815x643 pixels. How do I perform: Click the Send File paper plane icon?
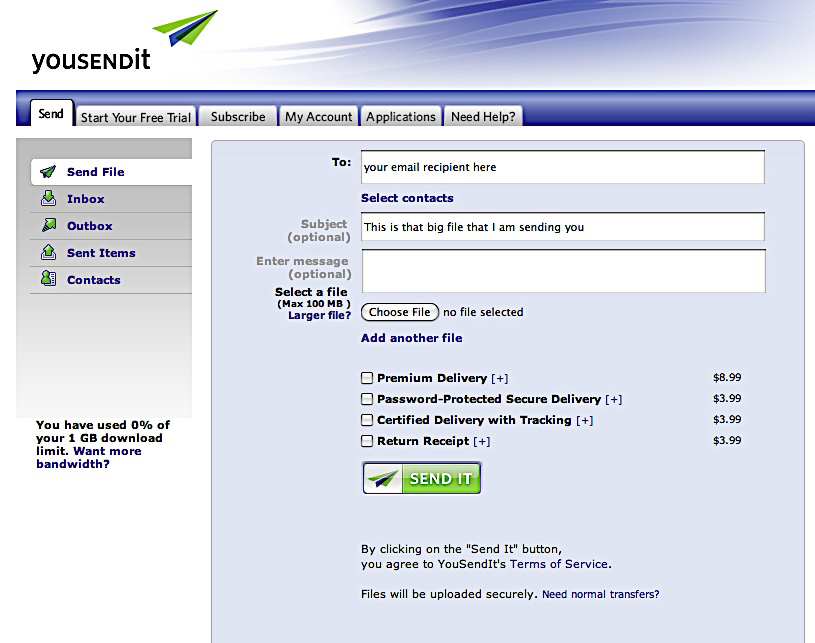[48, 172]
